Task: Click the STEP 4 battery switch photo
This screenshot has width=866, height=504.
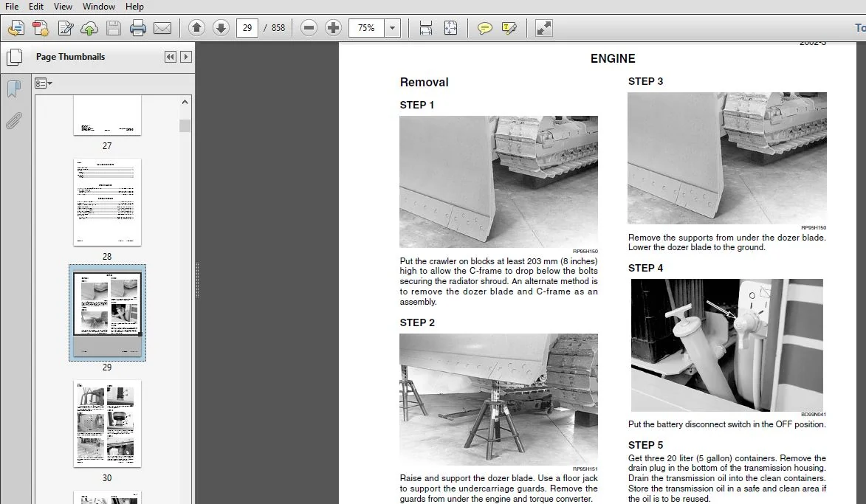Action: [726, 345]
